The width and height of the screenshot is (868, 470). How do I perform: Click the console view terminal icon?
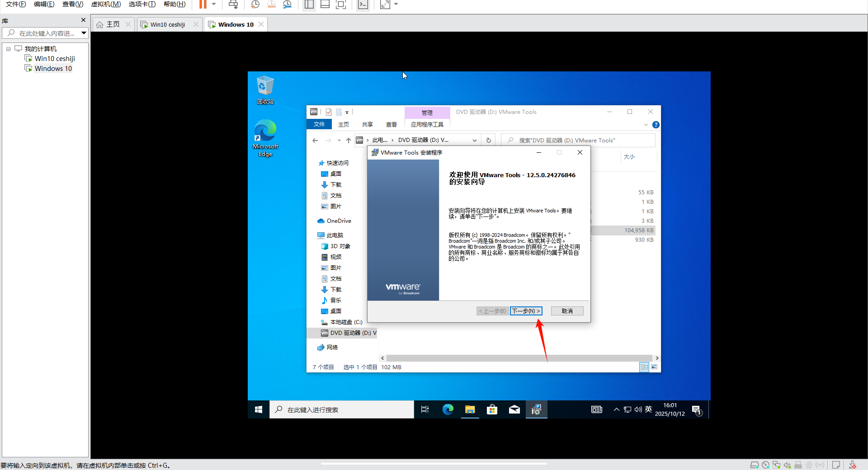(x=363, y=5)
